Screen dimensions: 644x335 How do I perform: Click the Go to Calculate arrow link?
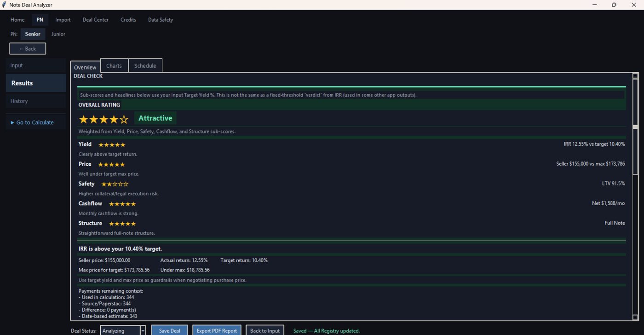click(x=32, y=122)
